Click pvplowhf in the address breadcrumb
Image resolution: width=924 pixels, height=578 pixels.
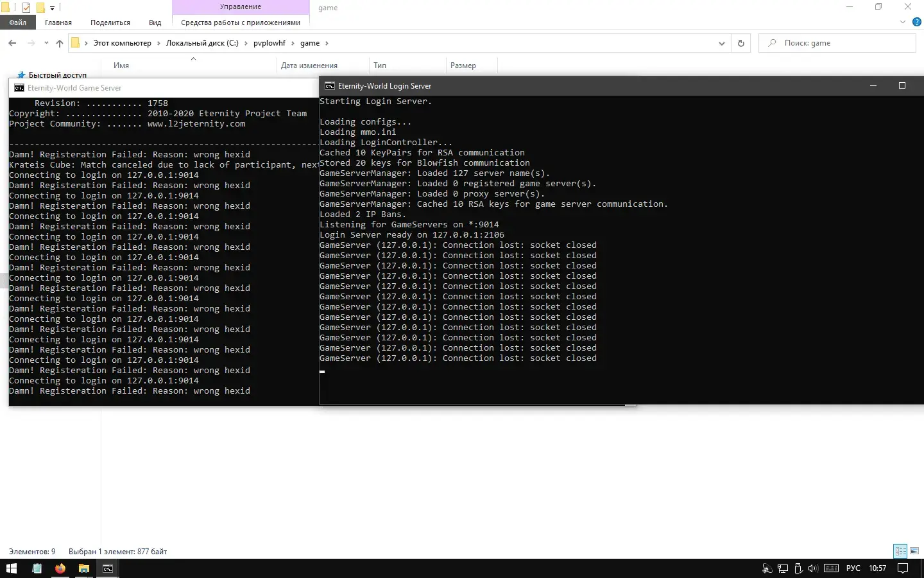269,43
